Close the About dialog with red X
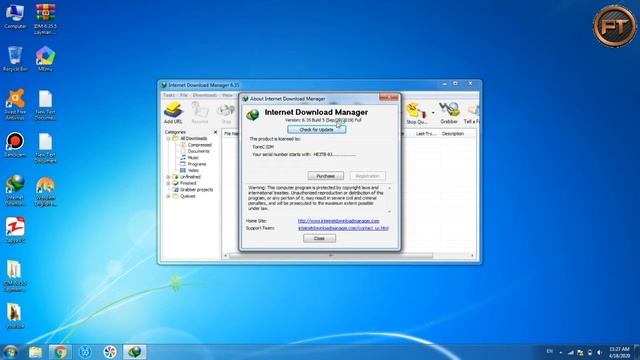Screen dimensions: 640x360 coord(389,98)
